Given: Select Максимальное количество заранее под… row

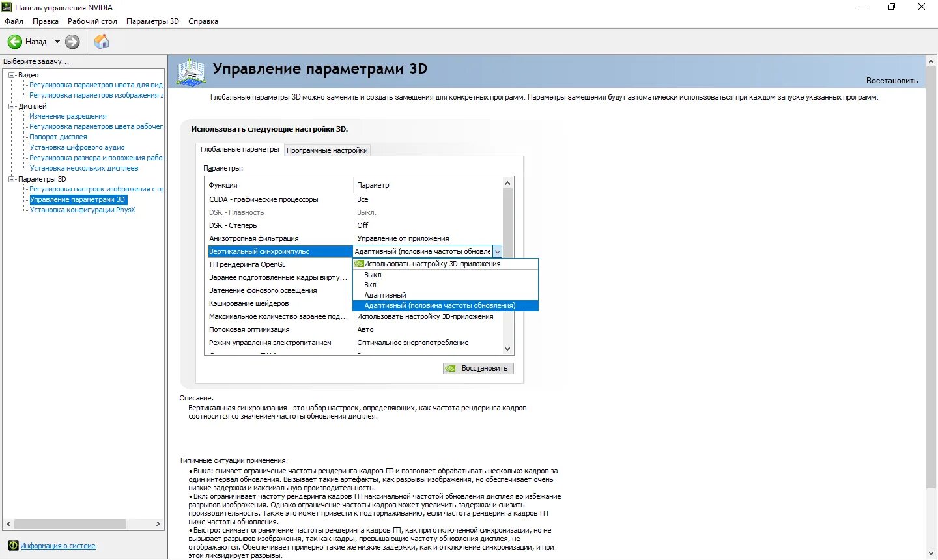Looking at the screenshot, I should [354, 316].
